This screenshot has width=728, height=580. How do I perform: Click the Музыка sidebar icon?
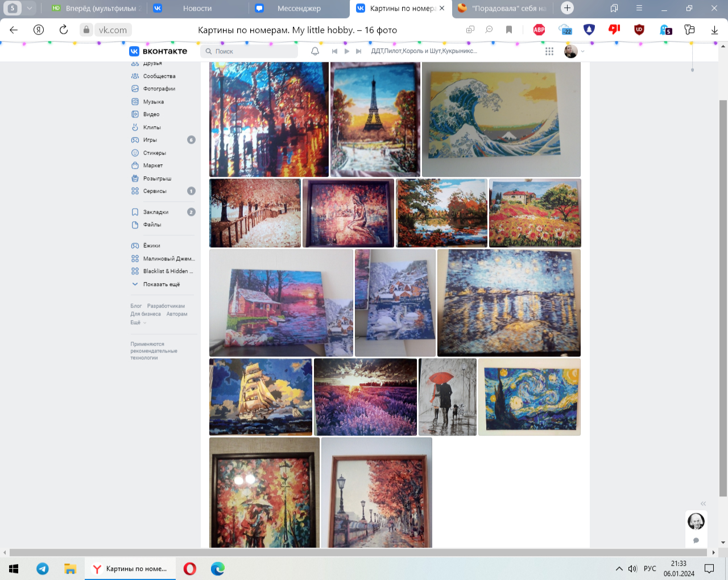[135, 102]
